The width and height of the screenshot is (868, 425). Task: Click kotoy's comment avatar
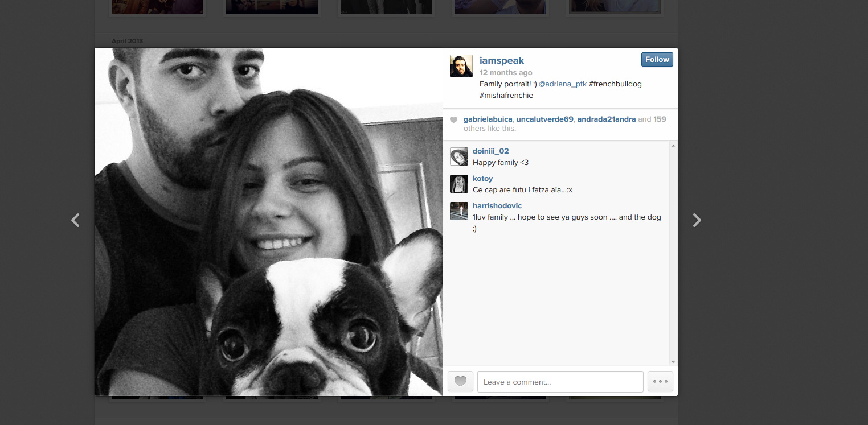tap(458, 184)
